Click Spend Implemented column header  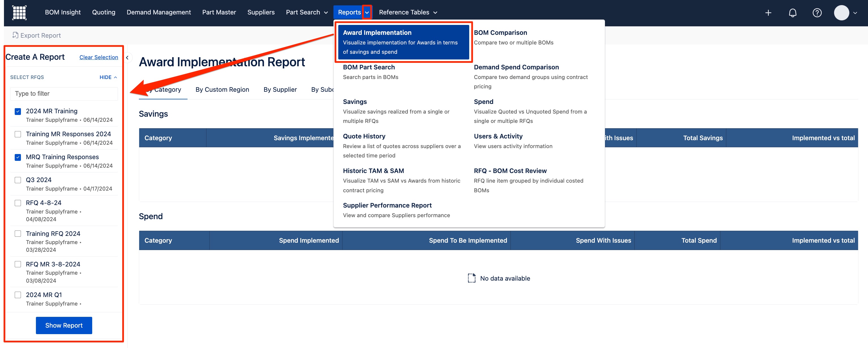click(x=276, y=240)
